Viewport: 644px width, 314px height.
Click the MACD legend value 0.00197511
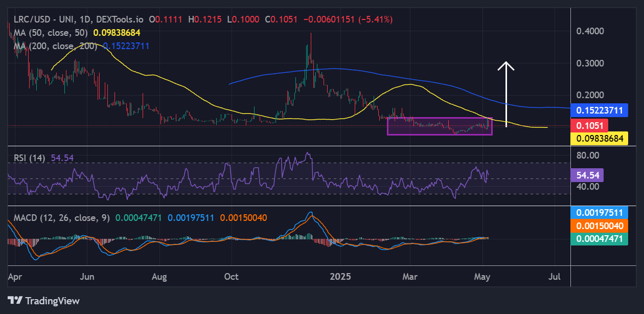point(192,218)
